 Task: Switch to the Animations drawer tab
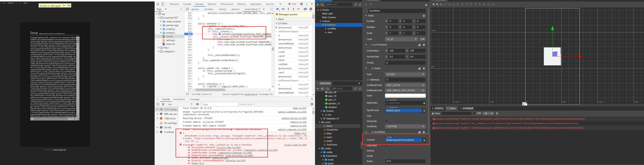pyautogui.click(x=179, y=99)
